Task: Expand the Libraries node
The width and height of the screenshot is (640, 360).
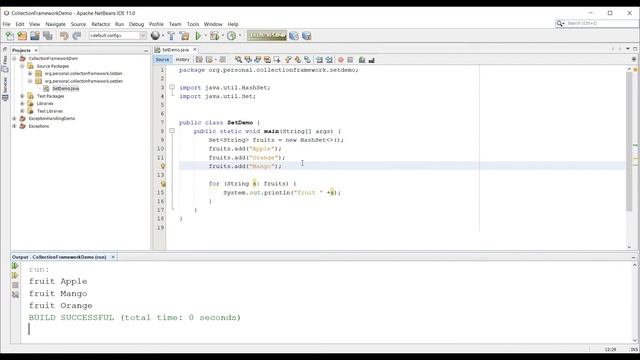Action: [x=22, y=103]
